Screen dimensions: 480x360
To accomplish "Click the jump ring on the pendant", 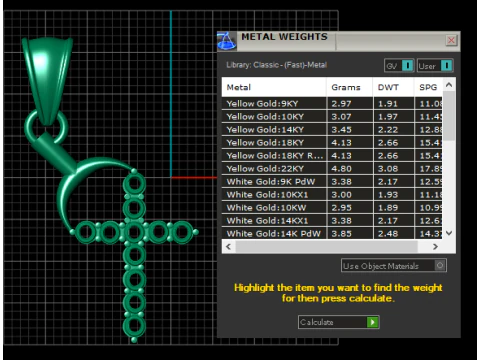I will pyautogui.click(x=47, y=127).
